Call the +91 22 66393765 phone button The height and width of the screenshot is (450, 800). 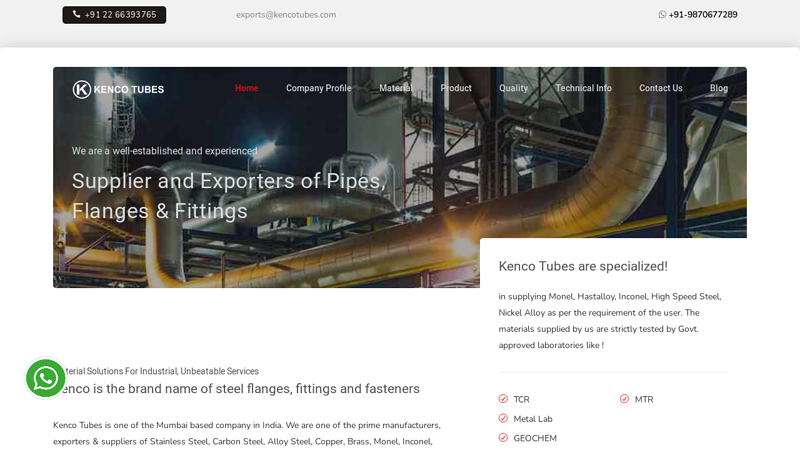114,15
